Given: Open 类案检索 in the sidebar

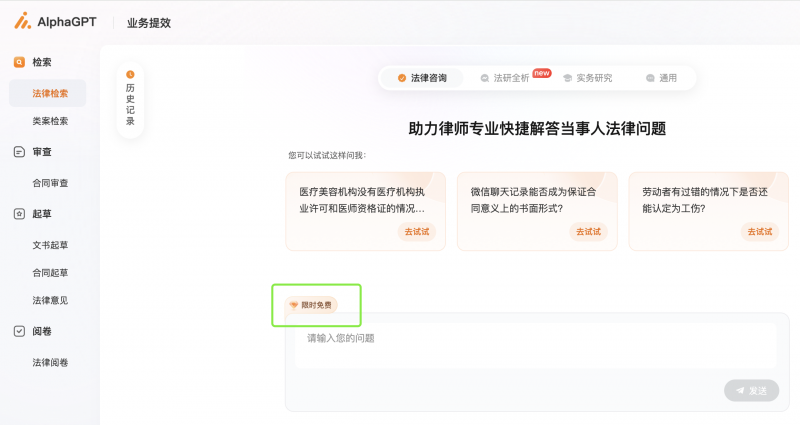Looking at the screenshot, I should click(50, 121).
